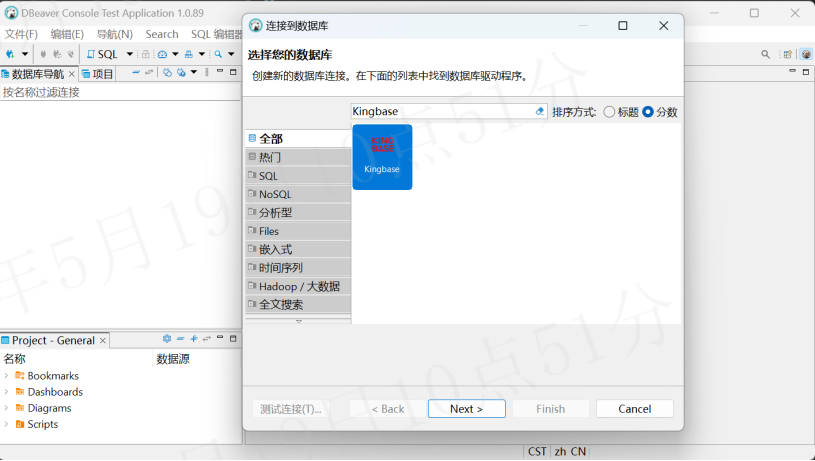Click gear settings icon in Project panel
This screenshot has height=461, width=815.
[x=167, y=338]
